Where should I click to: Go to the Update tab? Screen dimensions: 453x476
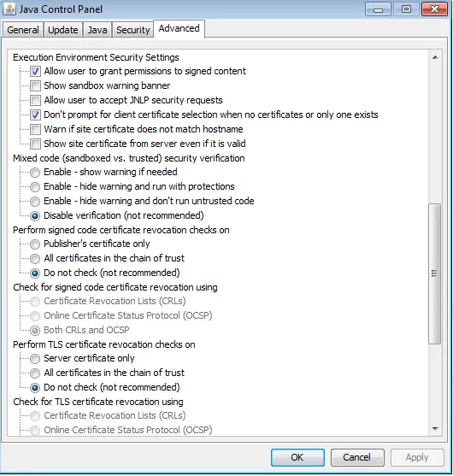coord(63,30)
